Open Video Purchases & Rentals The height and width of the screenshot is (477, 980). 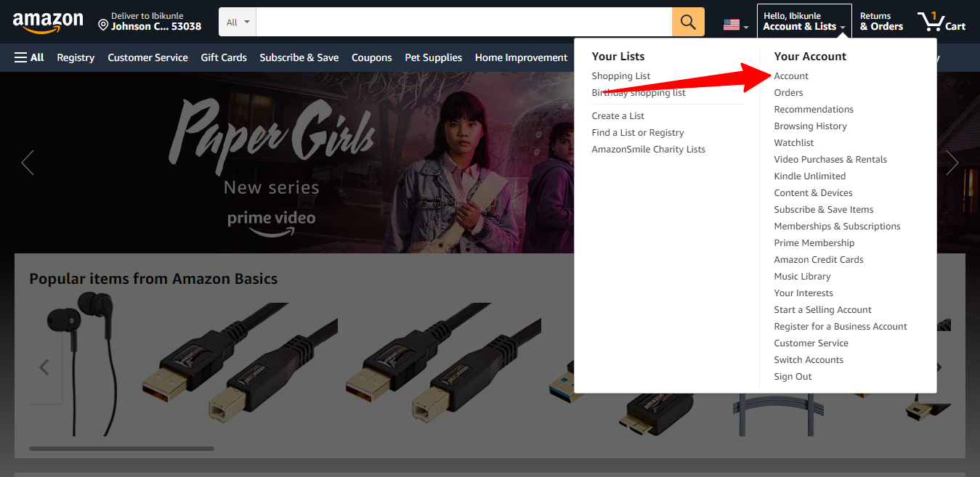point(830,160)
